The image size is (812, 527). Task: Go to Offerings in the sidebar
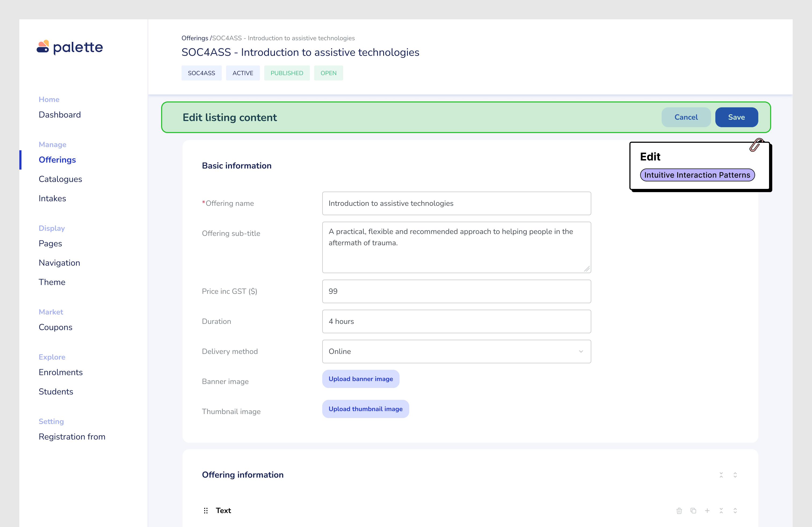click(x=57, y=160)
